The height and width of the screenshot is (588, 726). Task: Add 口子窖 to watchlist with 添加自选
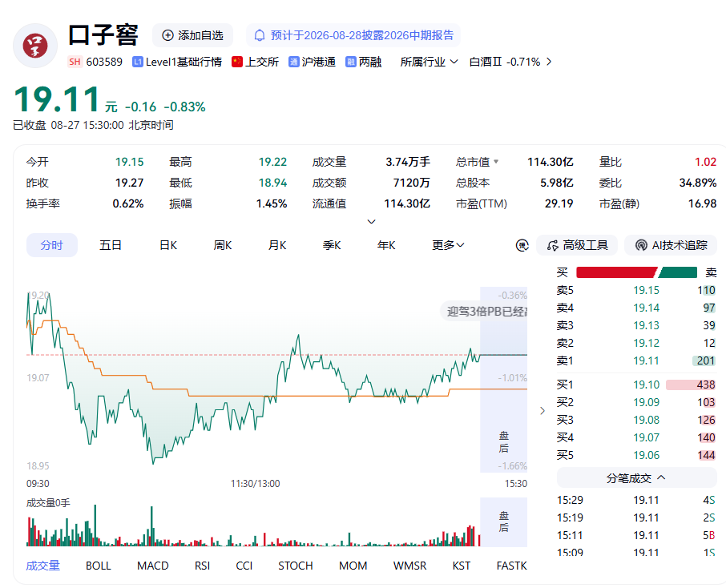click(x=192, y=36)
